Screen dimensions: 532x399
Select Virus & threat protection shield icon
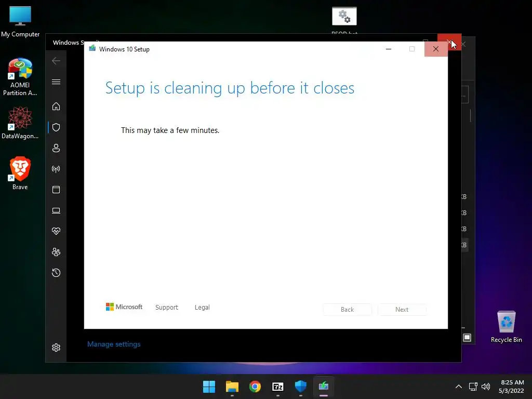coord(56,127)
